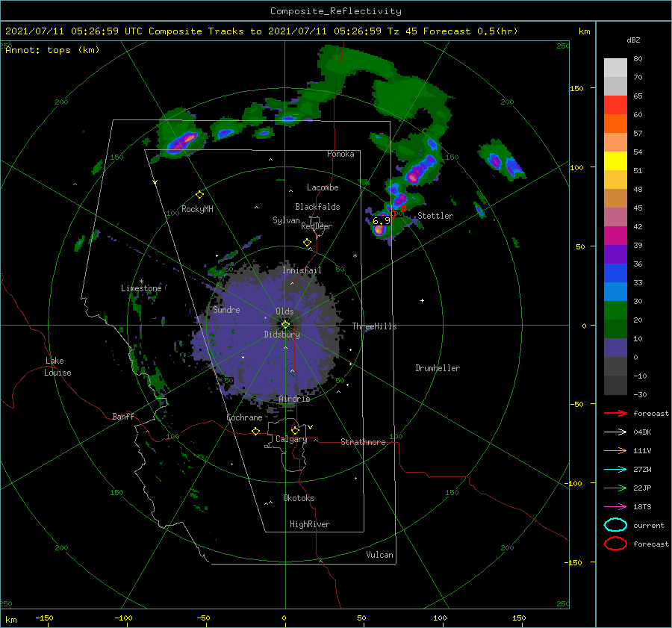This screenshot has height=628, width=672.
Task: Click the Airdrie city label
Action: pyautogui.click(x=294, y=399)
